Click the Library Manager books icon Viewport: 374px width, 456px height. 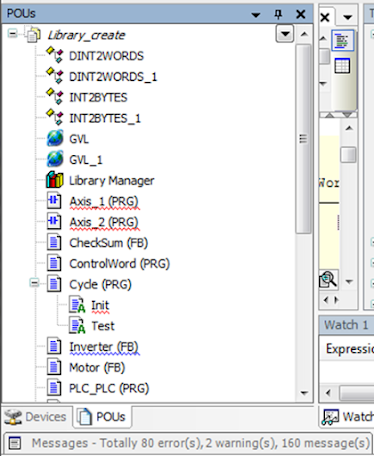(55, 180)
